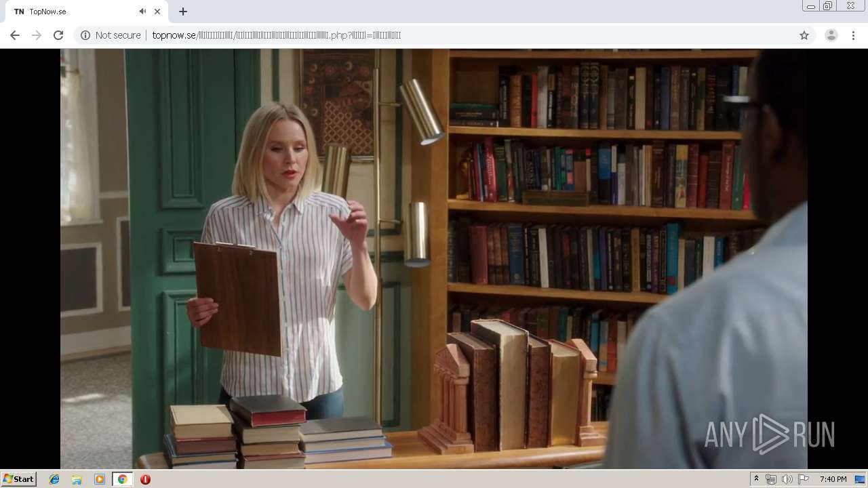Mute the TopNow.se tab audio
The height and width of the screenshot is (488, 868).
click(x=143, y=12)
